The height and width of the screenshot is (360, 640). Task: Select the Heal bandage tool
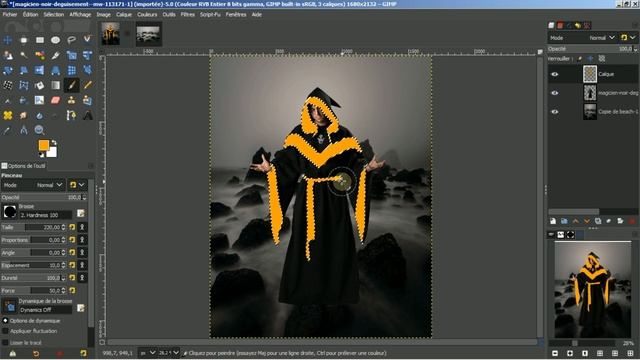[x=8, y=116]
